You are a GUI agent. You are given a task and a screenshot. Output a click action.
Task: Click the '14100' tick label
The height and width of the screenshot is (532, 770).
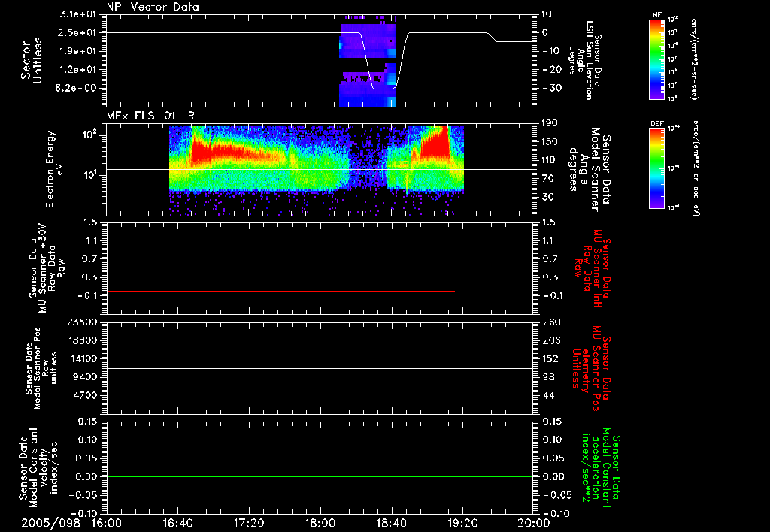tap(81, 358)
